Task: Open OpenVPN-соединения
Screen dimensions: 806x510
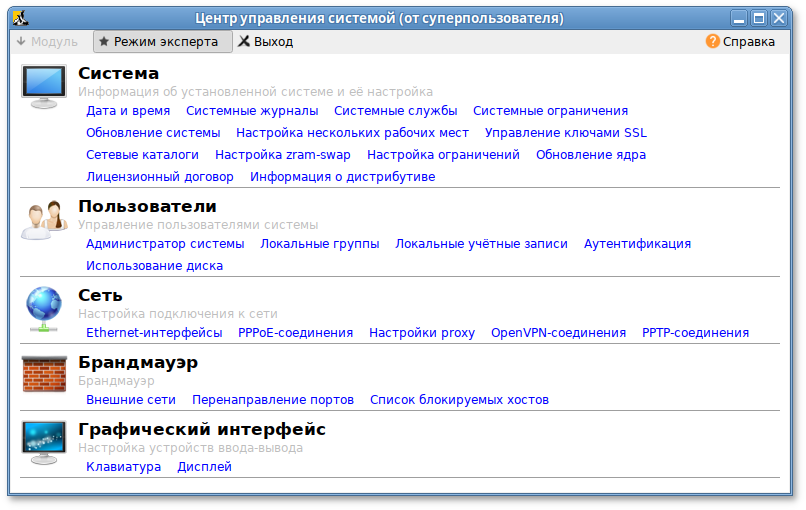Action: tap(559, 333)
